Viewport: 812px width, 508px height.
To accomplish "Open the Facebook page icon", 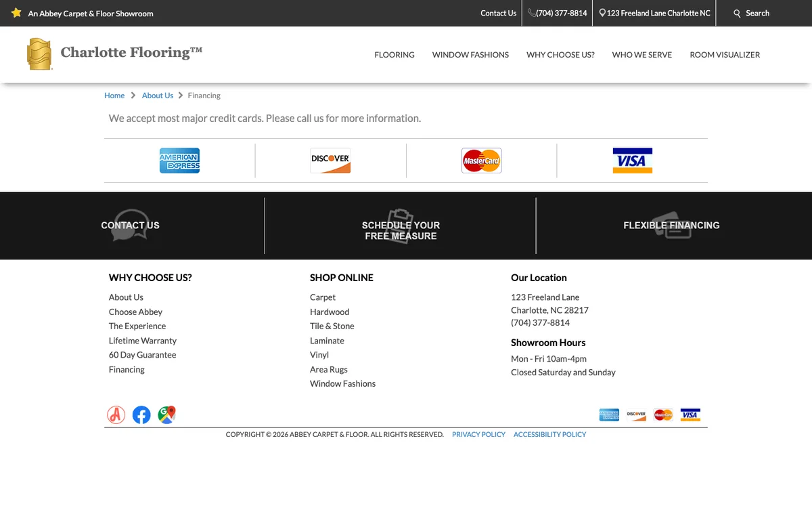I will pyautogui.click(x=141, y=415).
